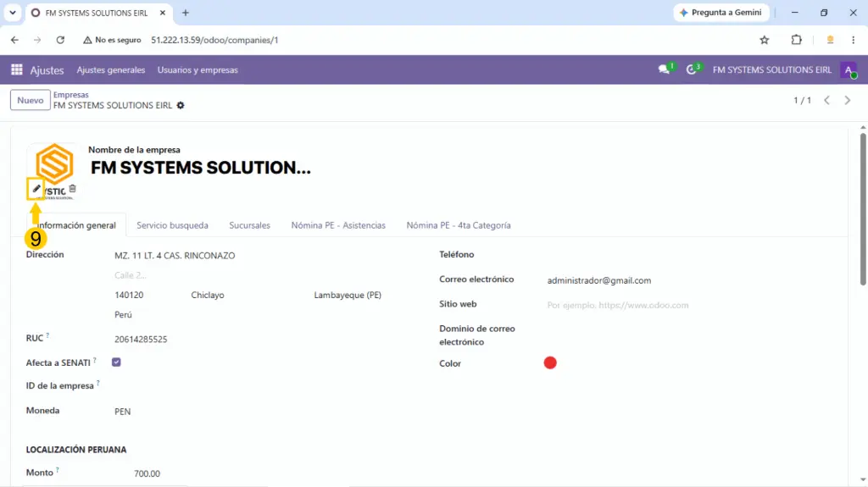Uncheck the Afecta a SENATI checkbox

(116, 362)
